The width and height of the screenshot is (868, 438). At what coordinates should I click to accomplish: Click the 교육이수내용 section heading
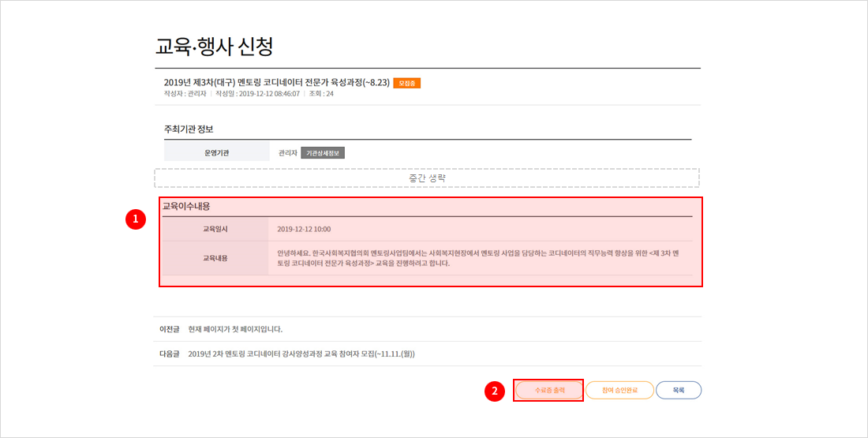click(x=186, y=206)
